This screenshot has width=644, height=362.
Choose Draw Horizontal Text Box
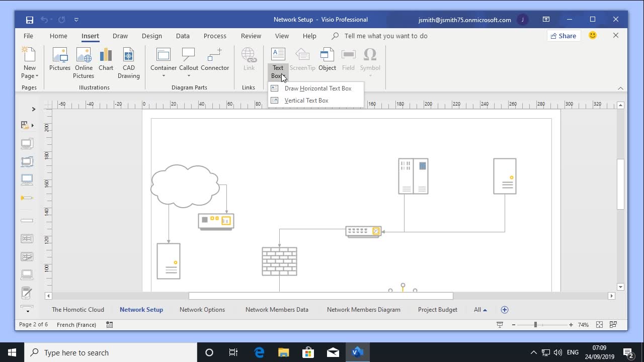[x=317, y=88]
